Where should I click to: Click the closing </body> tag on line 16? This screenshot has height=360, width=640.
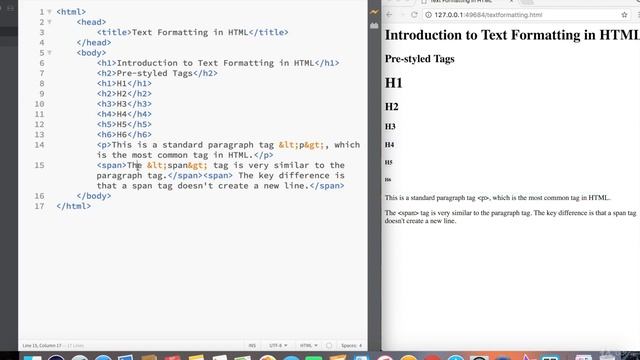click(x=93, y=196)
